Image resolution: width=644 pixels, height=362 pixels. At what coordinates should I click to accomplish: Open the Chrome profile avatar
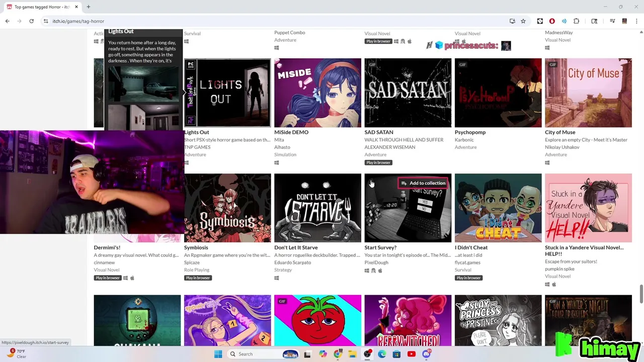click(x=624, y=21)
